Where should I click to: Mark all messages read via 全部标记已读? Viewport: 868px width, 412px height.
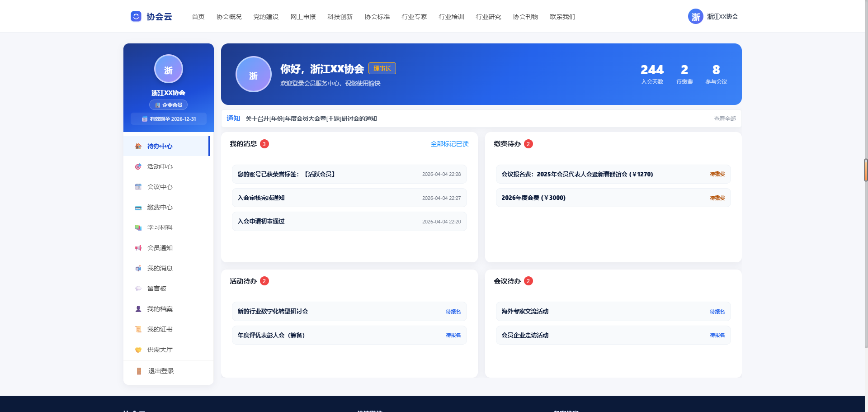coord(449,144)
